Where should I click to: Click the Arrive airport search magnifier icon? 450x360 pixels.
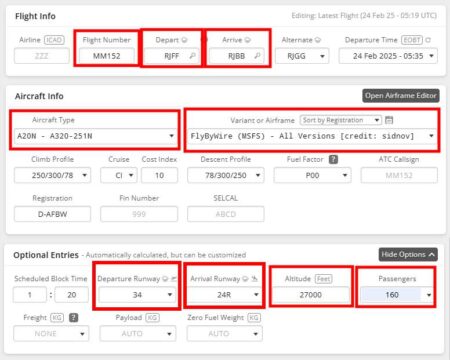pos(257,56)
